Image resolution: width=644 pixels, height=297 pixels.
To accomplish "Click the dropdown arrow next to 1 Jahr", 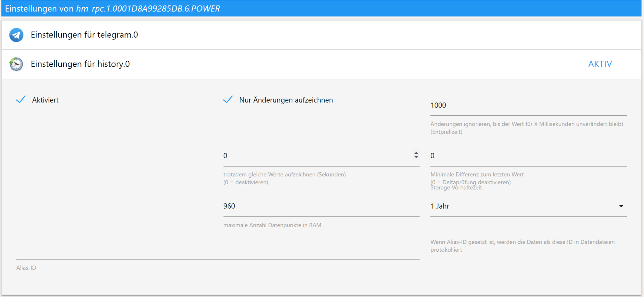I will [x=621, y=206].
